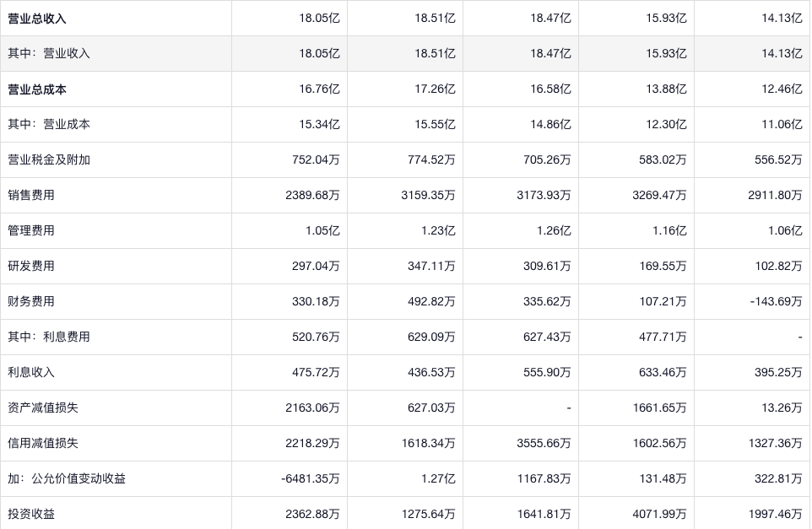Select the 资产减值损失 row label

(x=43, y=408)
